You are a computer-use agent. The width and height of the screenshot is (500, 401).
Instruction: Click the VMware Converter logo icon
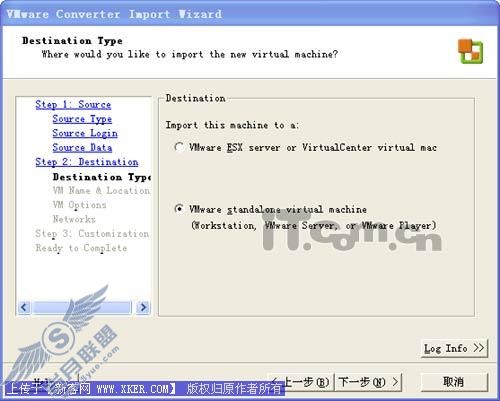coord(470,51)
